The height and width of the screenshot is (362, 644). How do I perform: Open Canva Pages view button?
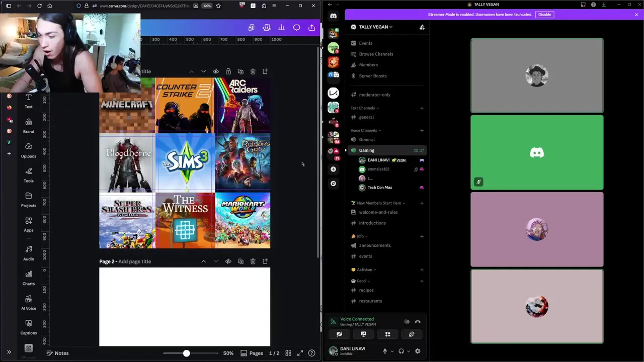tap(252, 353)
